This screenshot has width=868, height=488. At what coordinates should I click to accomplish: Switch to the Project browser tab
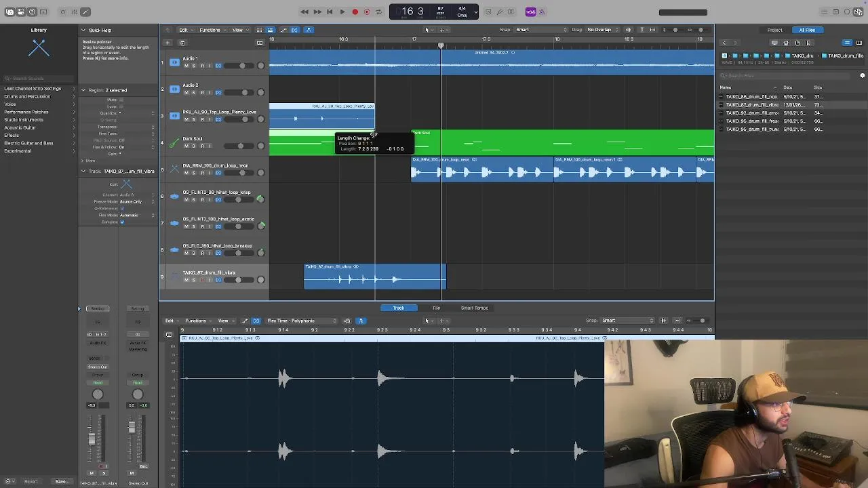tap(774, 30)
